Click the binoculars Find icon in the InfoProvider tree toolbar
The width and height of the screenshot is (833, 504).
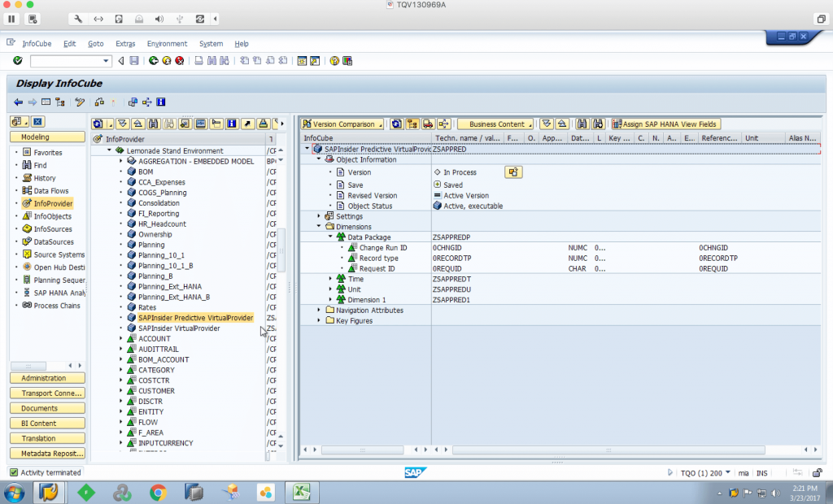154,124
